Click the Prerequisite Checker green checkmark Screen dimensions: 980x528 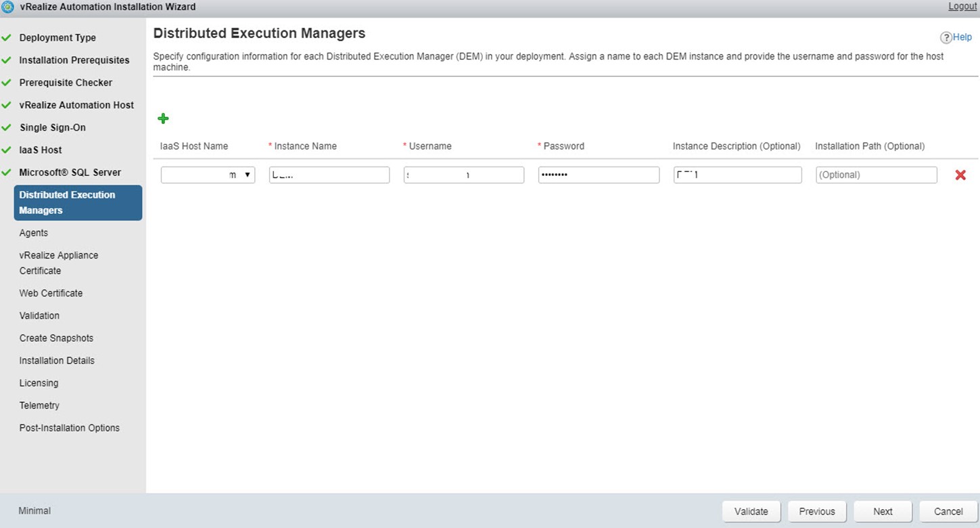6,83
